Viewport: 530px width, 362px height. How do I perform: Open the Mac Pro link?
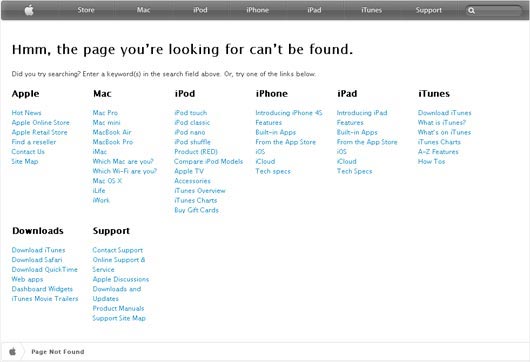(105, 113)
